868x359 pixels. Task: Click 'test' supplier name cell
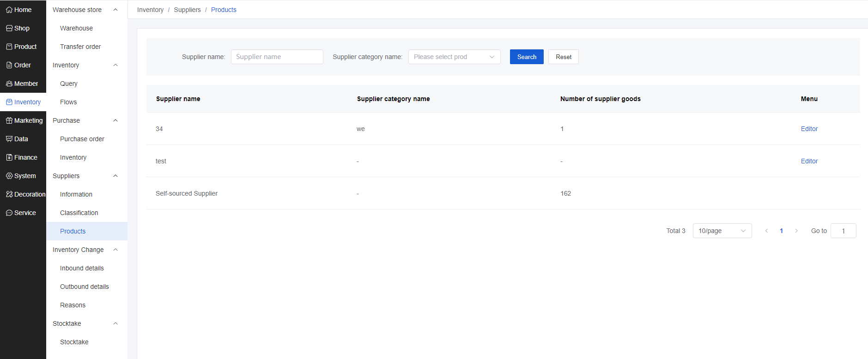point(161,161)
